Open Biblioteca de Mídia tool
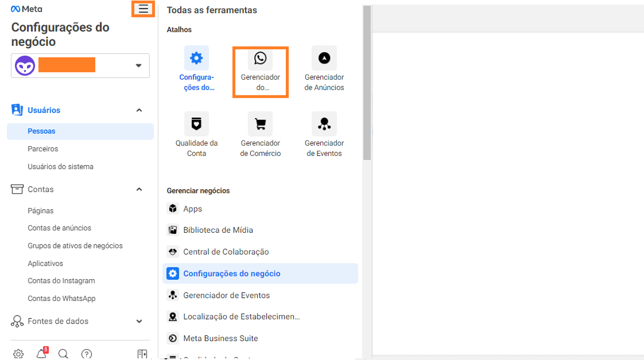Screen dimensions: 644x360 218,230
